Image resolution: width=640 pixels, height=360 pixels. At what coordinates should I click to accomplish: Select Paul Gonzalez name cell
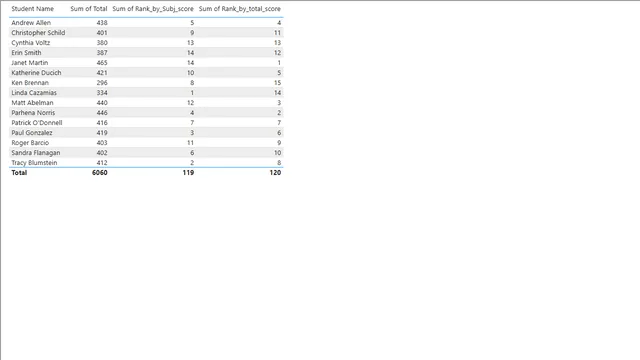tap(32, 133)
